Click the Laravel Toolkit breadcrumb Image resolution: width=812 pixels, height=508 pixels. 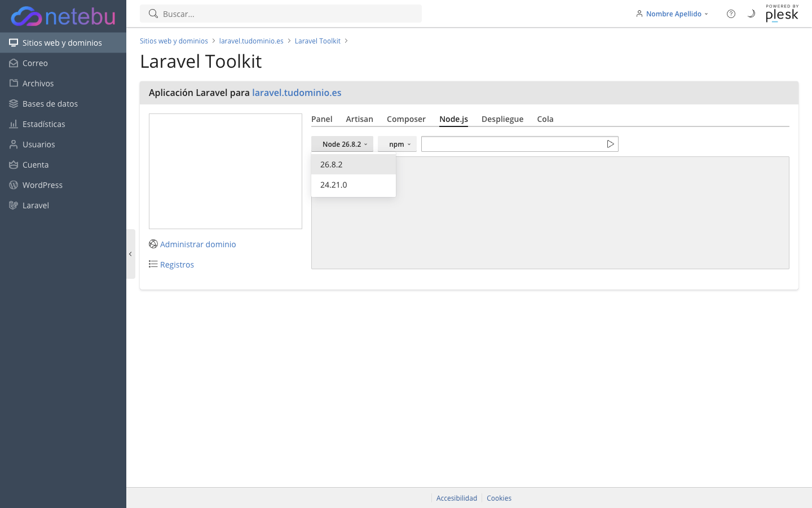pyautogui.click(x=317, y=41)
